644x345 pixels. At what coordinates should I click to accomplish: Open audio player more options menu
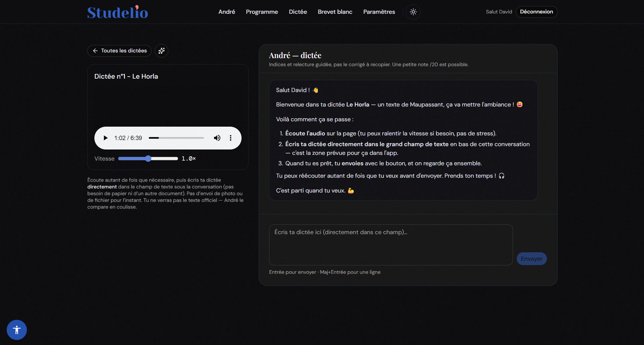pos(230,138)
